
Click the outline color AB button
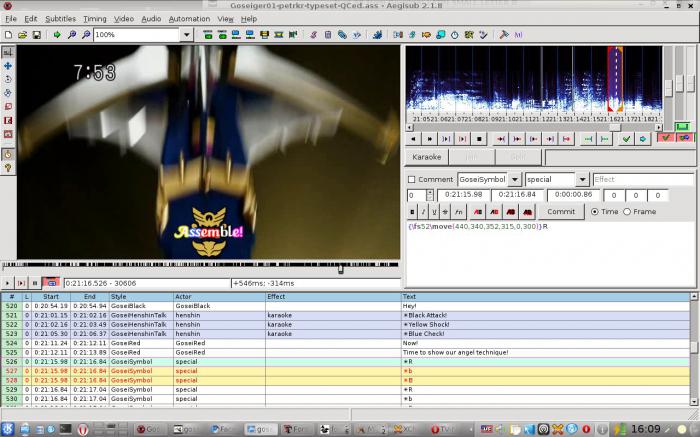click(x=511, y=212)
